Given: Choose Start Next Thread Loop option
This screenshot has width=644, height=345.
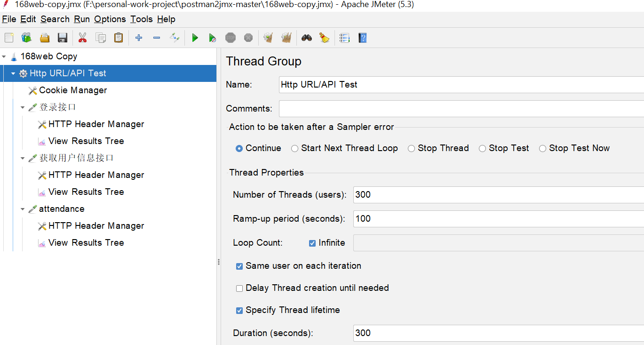Looking at the screenshot, I should tap(295, 148).
